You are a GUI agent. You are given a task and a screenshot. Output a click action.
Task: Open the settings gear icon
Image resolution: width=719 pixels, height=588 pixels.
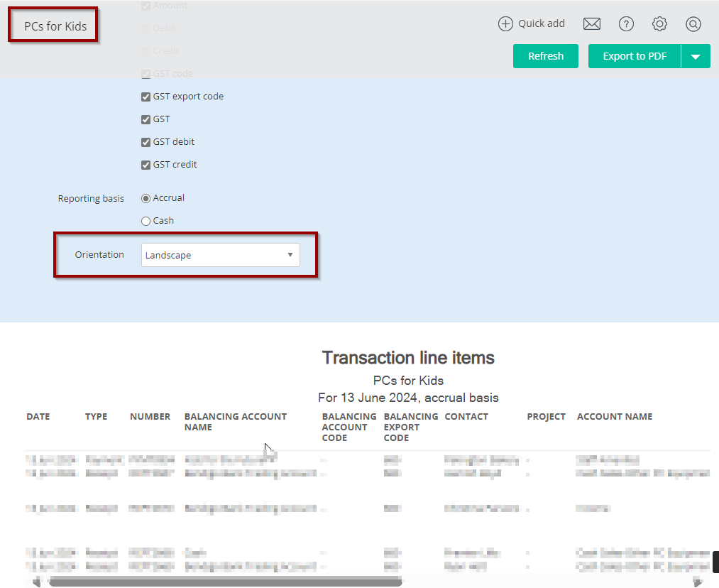coord(659,24)
